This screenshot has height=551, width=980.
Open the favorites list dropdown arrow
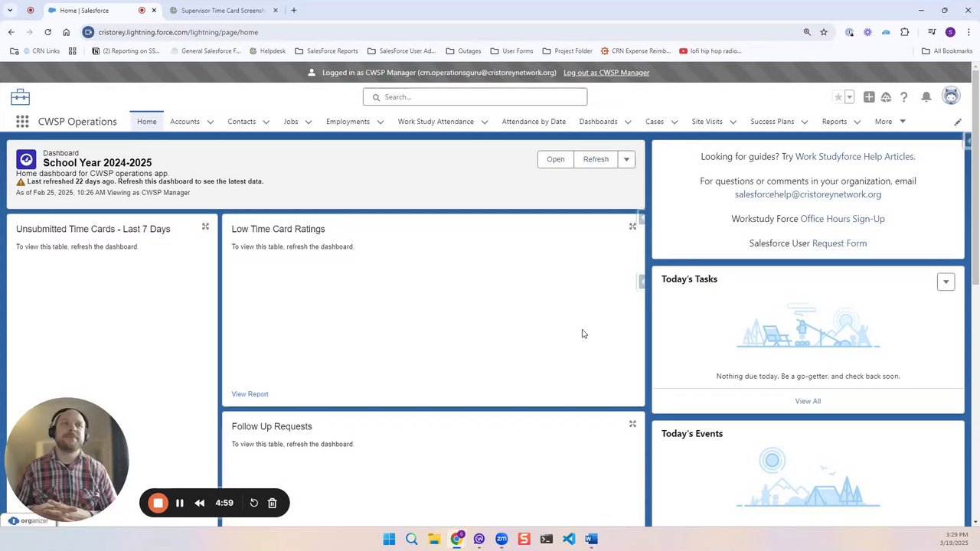tap(849, 97)
